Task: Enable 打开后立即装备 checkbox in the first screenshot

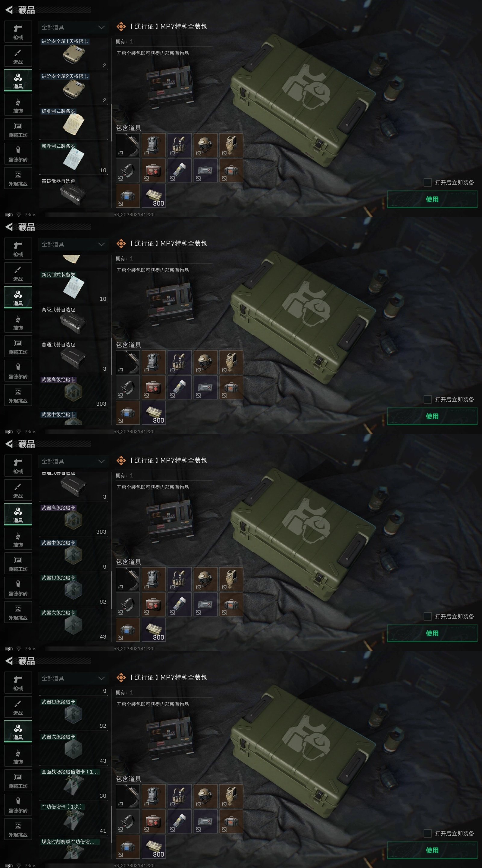Action: (x=427, y=182)
